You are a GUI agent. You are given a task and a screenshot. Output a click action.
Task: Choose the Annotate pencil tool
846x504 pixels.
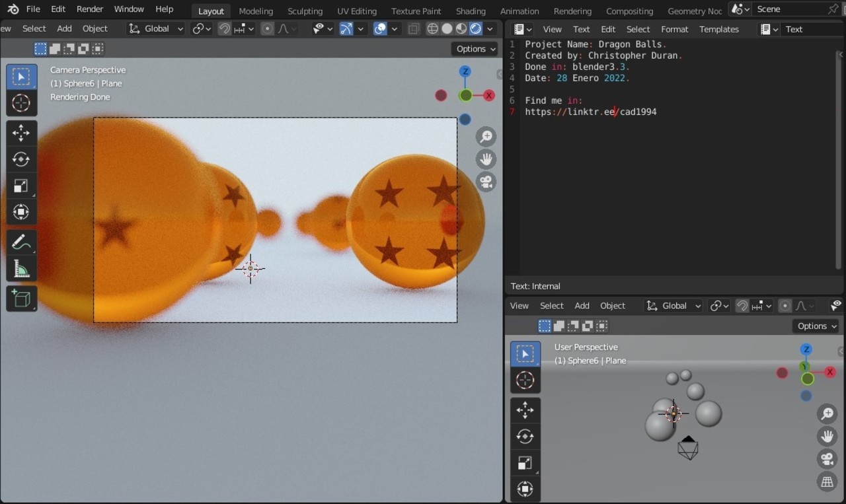pyautogui.click(x=21, y=242)
